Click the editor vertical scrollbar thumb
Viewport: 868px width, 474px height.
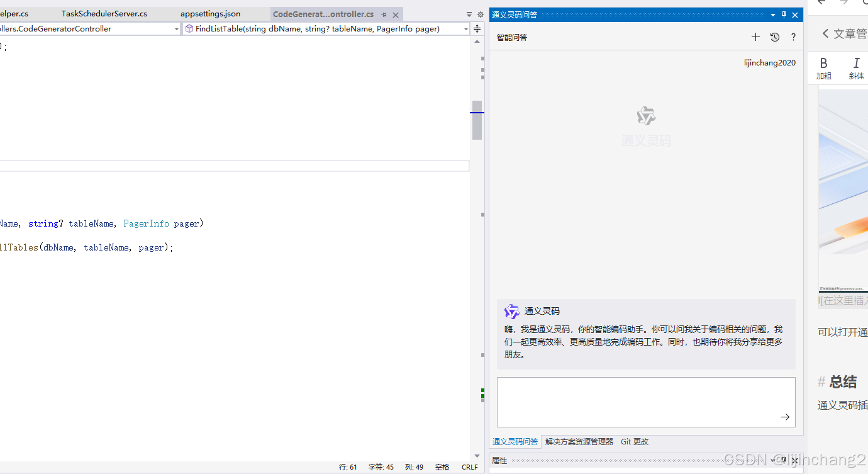tap(477, 120)
